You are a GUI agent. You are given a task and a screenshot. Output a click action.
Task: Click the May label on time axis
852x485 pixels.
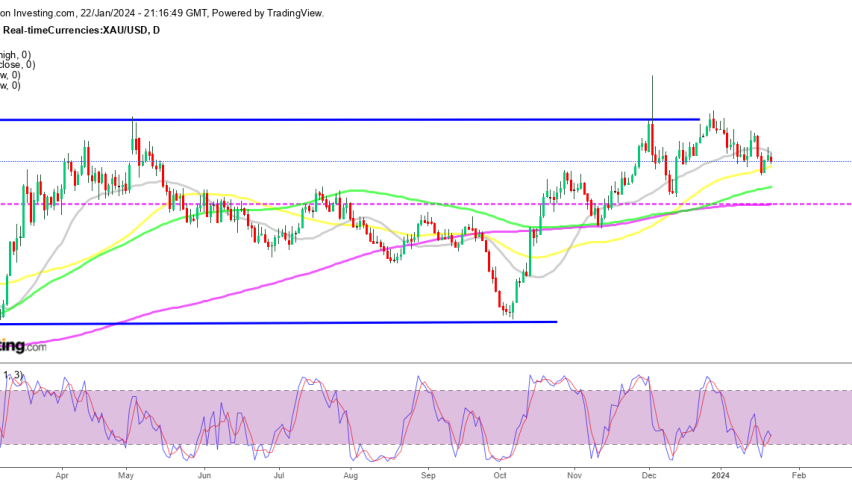pos(126,475)
